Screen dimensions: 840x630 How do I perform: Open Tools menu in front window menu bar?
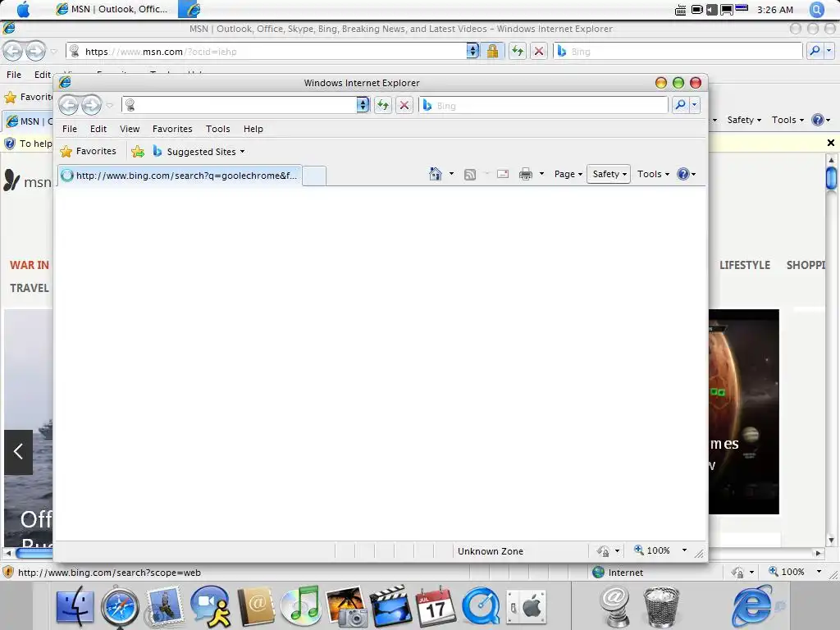point(217,129)
